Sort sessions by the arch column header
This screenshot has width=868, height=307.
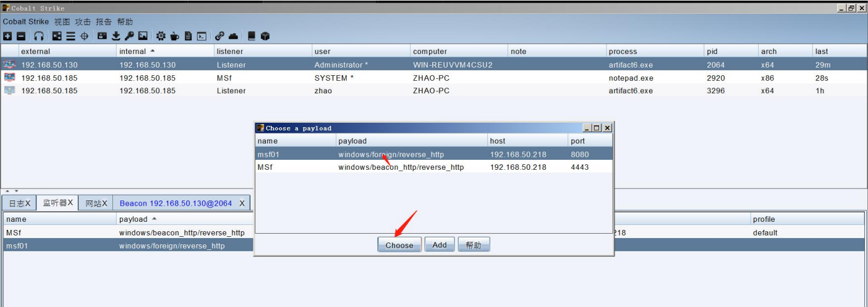tap(785, 51)
